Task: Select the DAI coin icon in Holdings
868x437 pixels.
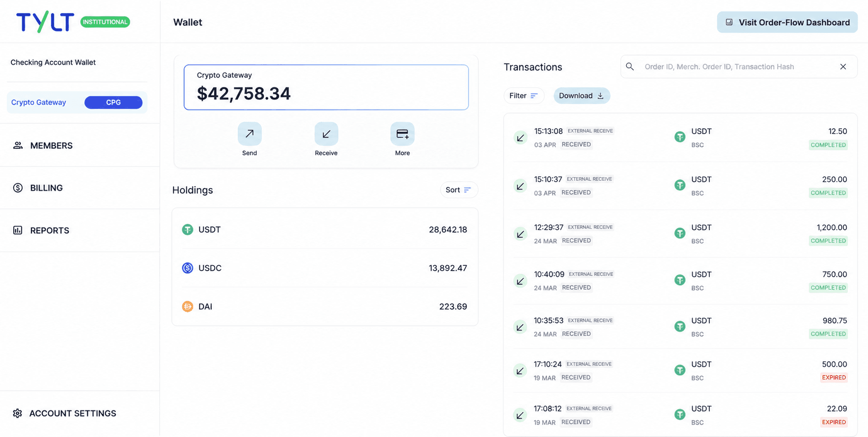Action: [188, 306]
